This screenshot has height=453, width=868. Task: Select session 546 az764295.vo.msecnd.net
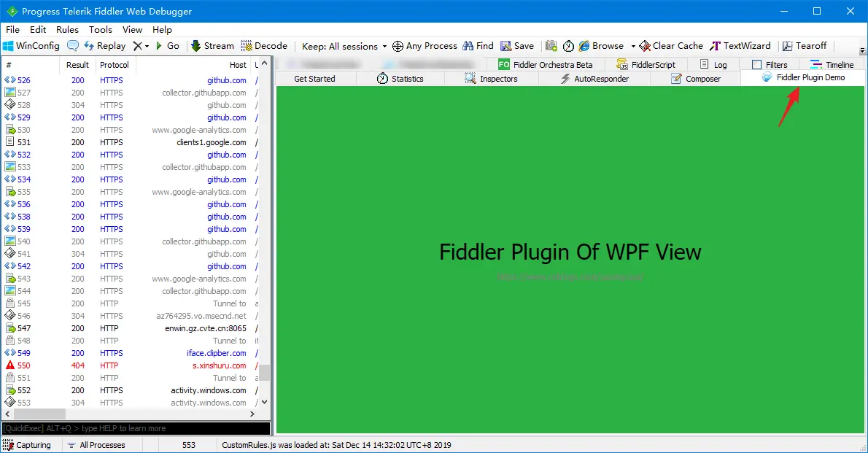131,316
